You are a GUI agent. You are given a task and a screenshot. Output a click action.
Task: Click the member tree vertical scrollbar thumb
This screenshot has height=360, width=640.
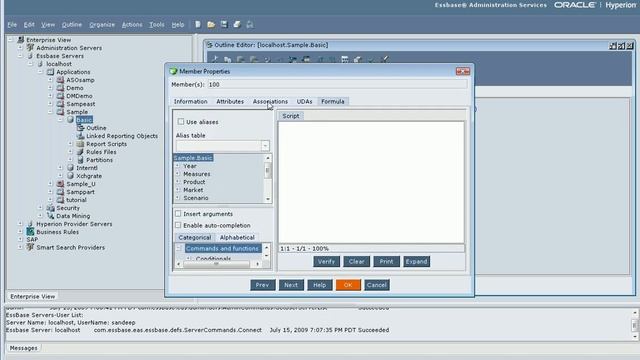[268, 171]
